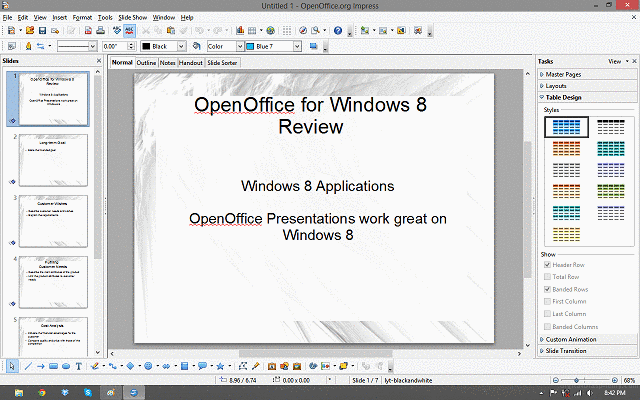Click the line width input field

pyautogui.click(x=114, y=47)
